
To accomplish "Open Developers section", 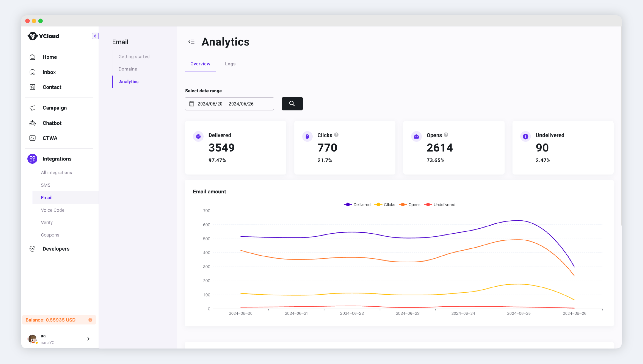I will tap(56, 249).
